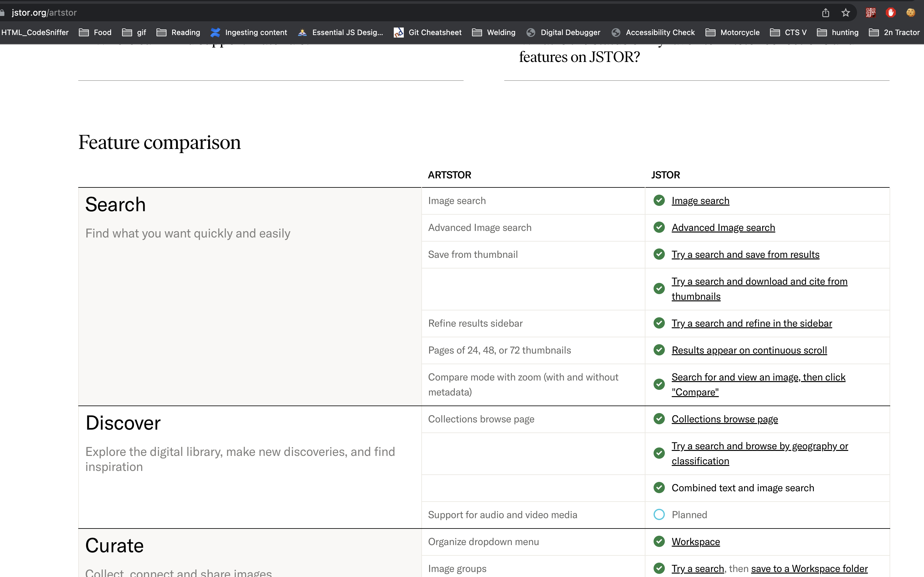This screenshot has height=577, width=924.
Task: Open the gif bookmarks folder
Action: (134, 33)
